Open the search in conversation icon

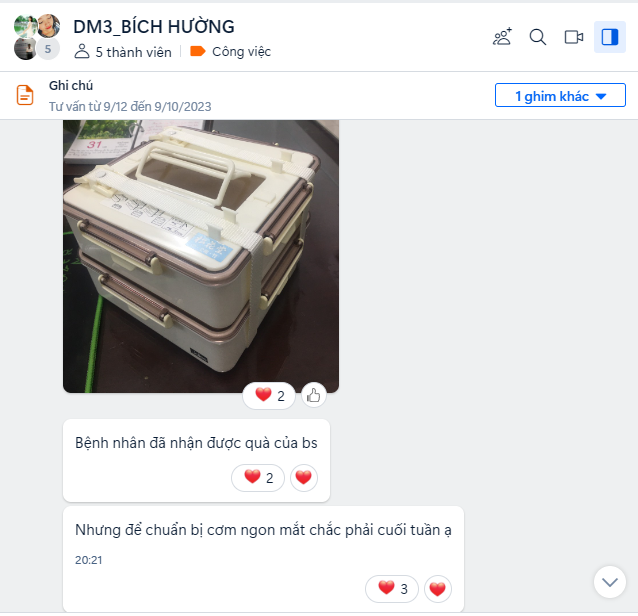coord(537,37)
